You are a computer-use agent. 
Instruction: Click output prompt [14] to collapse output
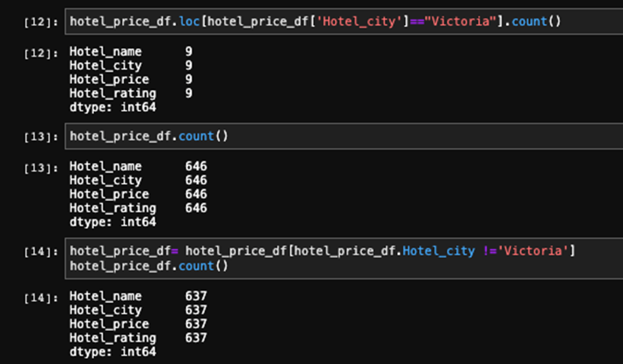(x=41, y=298)
